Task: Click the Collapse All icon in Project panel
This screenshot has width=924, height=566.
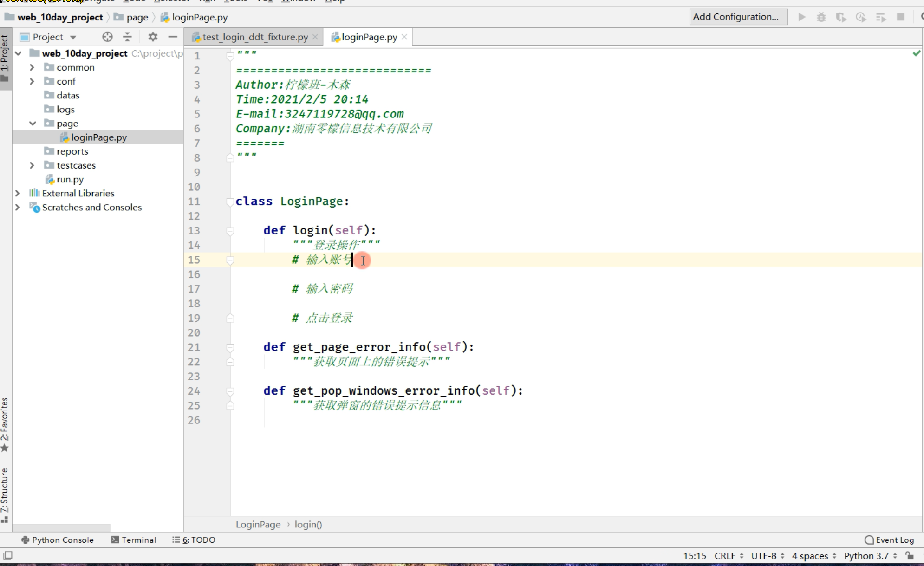Action: point(127,37)
